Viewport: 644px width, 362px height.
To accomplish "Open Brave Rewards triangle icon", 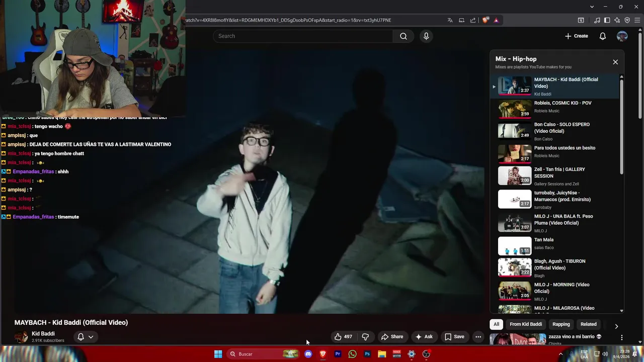I will coord(496,20).
